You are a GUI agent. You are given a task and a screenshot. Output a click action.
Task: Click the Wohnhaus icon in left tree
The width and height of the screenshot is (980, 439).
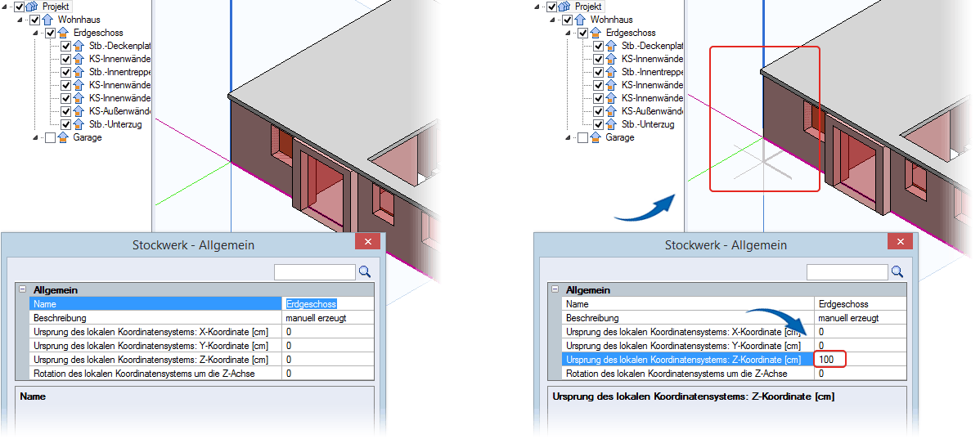point(47,20)
